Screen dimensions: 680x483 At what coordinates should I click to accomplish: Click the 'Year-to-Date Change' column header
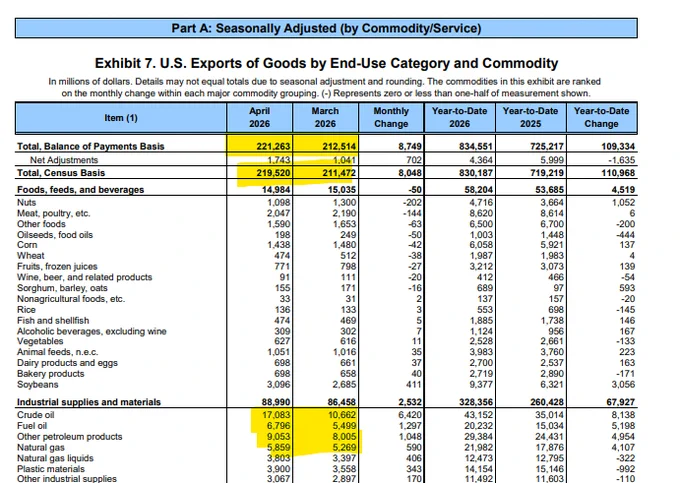point(602,117)
